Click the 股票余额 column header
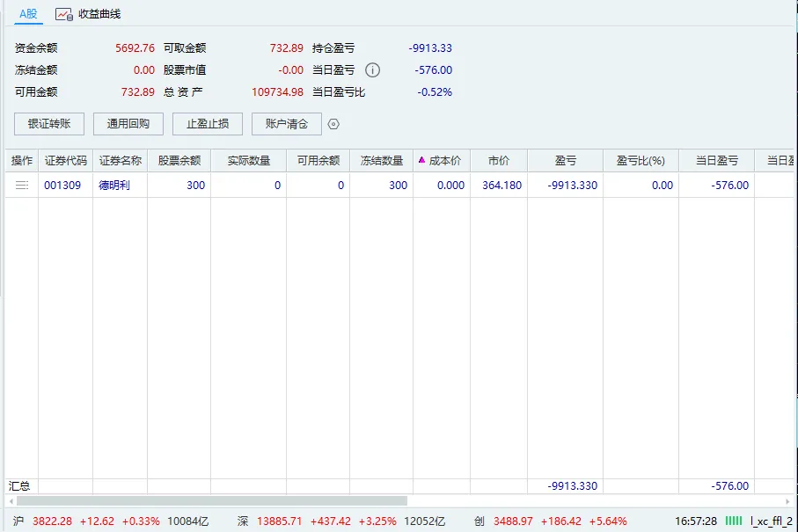 click(179, 161)
